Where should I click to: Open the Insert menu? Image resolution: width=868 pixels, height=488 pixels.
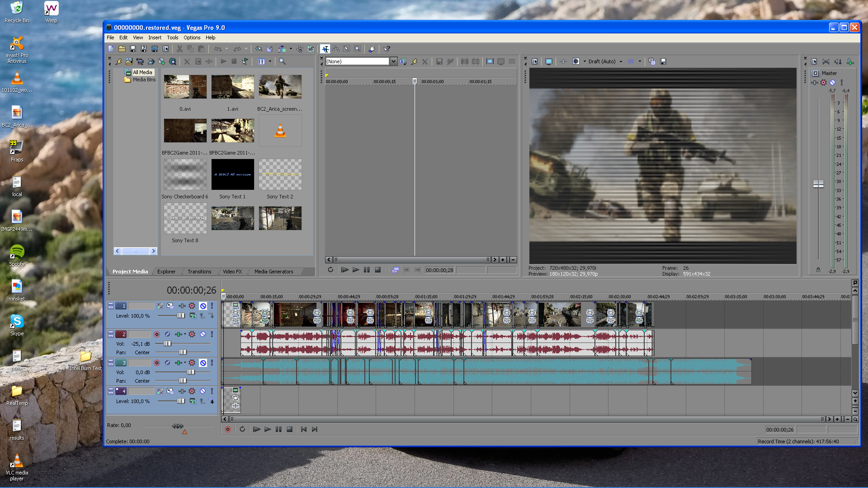[x=155, y=38]
